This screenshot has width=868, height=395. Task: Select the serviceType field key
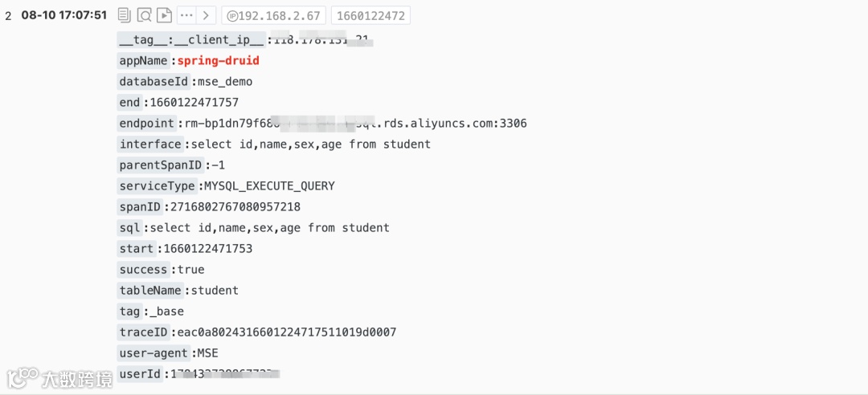pos(158,186)
